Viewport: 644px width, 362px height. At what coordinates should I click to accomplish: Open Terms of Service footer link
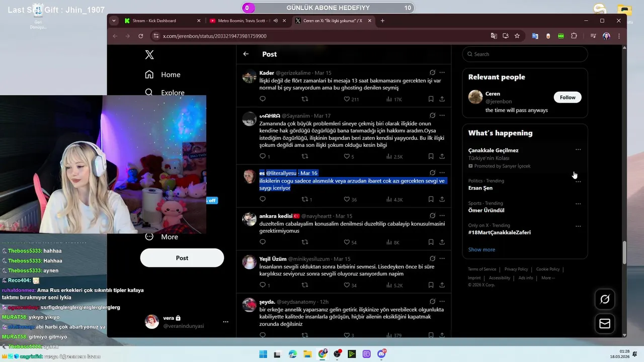tap(482, 269)
